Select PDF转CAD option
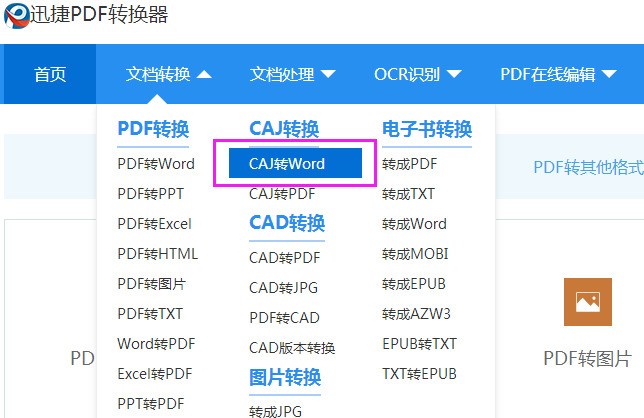The width and height of the screenshot is (644, 418). pos(284,318)
